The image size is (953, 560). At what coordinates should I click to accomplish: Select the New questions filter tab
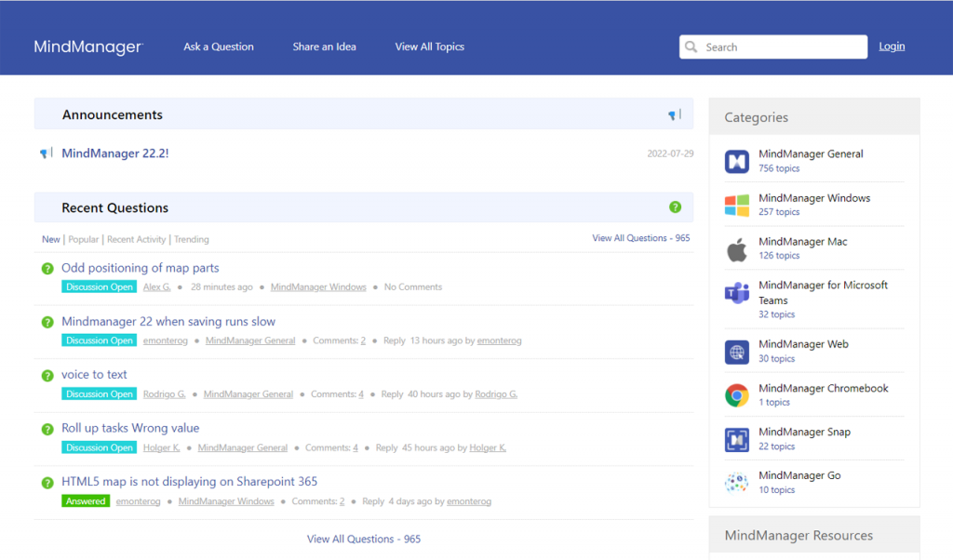point(51,239)
